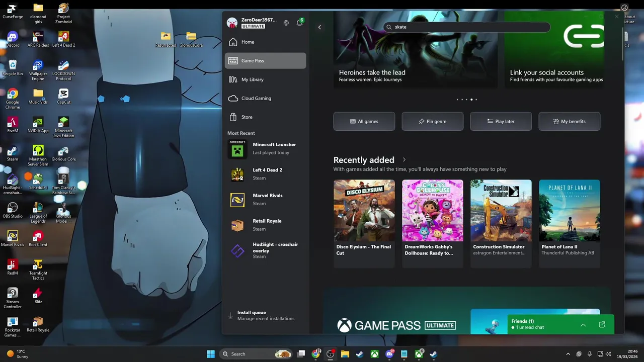The width and height of the screenshot is (644, 362).
Task: Open Home in the Xbox sidebar
Action: (265, 42)
